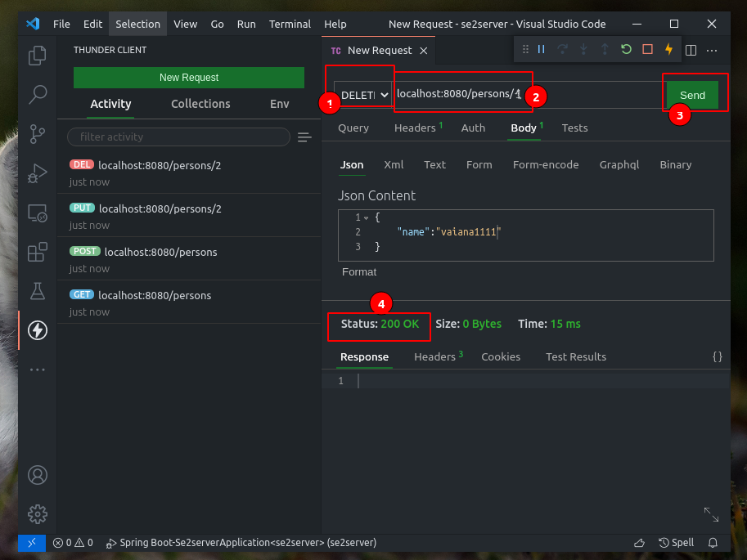
Task: Show additional views ellipsis in activity bar
Action: 37,370
